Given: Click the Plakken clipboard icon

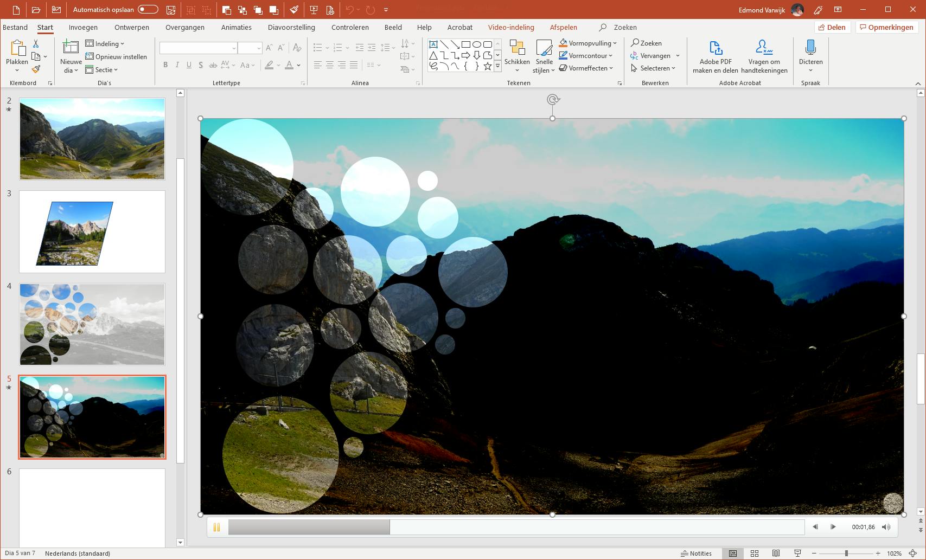Looking at the screenshot, I should click(17, 49).
